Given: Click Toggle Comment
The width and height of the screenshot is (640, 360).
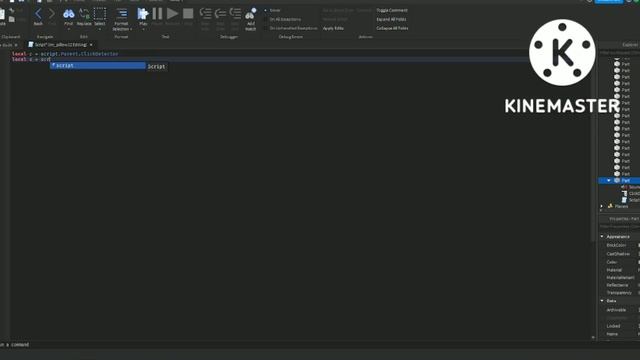Looking at the screenshot, I should pos(392,10).
